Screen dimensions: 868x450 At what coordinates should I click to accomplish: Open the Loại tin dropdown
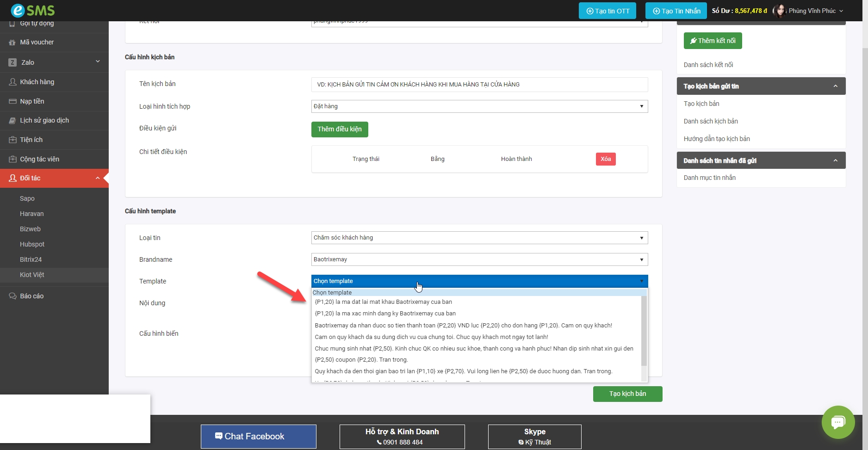(479, 238)
